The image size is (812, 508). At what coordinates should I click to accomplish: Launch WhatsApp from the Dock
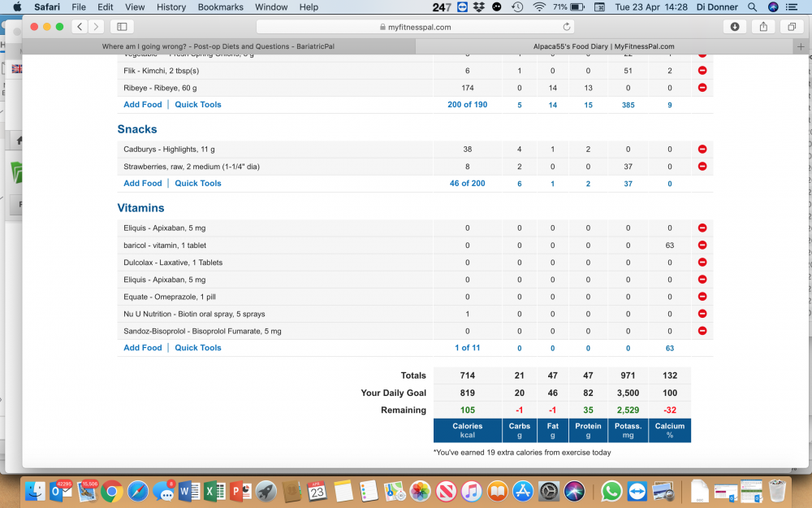[611, 491]
